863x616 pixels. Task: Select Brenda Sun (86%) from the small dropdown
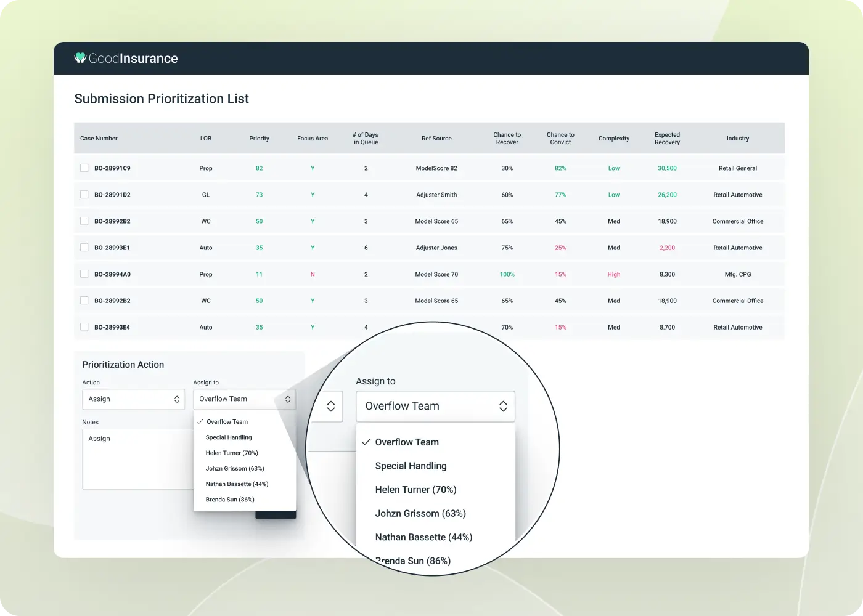pyautogui.click(x=230, y=500)
